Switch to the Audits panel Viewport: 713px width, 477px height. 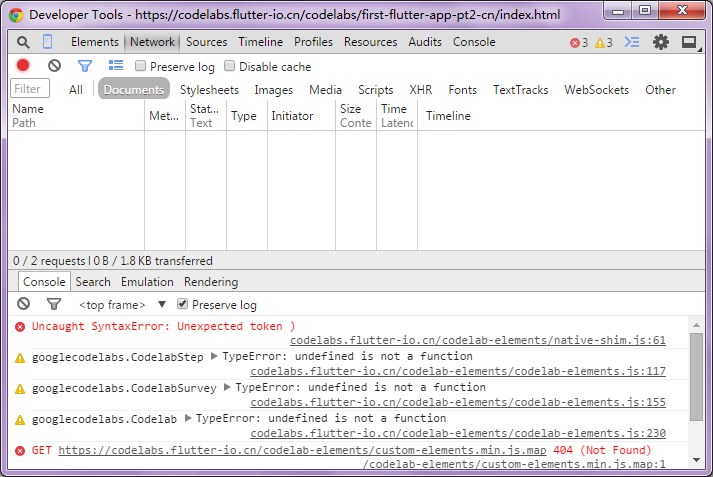tap(425, 42)
